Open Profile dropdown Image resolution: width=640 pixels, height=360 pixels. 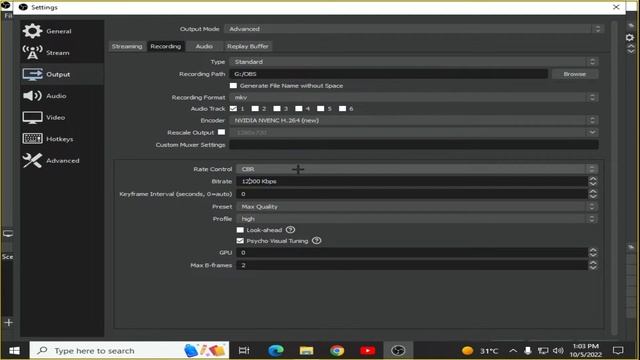click(x=417, y=219)
